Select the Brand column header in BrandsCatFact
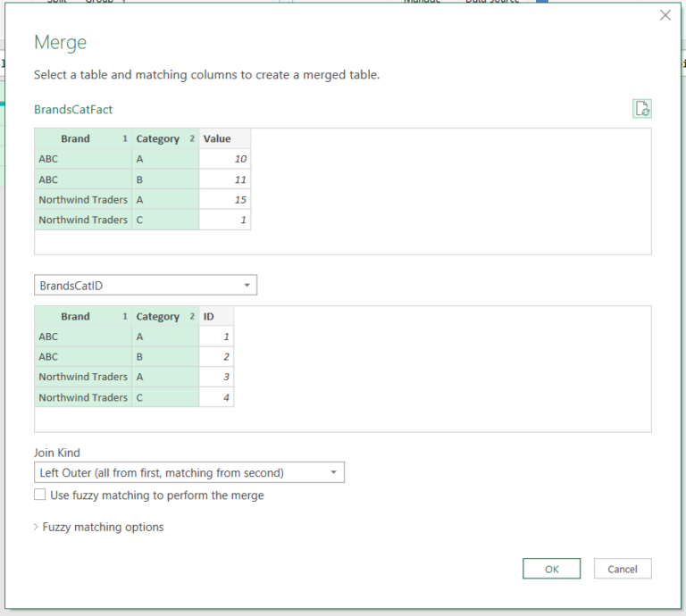The image size is (686, 616). tap(83, 138)
